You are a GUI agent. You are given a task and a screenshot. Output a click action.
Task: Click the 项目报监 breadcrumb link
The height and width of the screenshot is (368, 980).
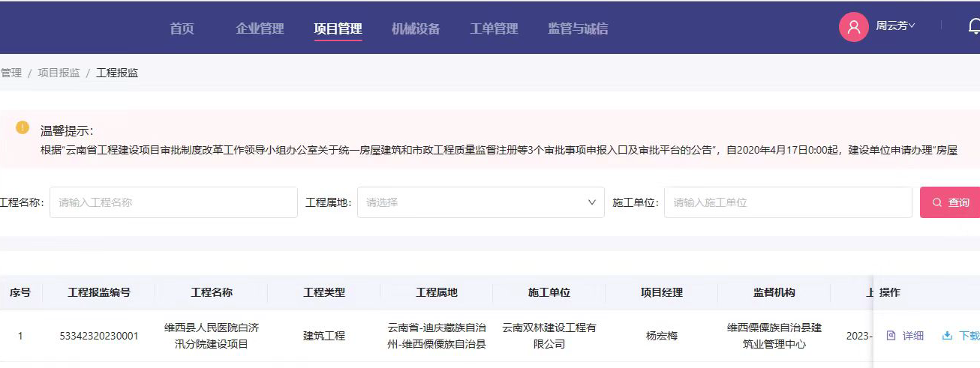point(59,73)
